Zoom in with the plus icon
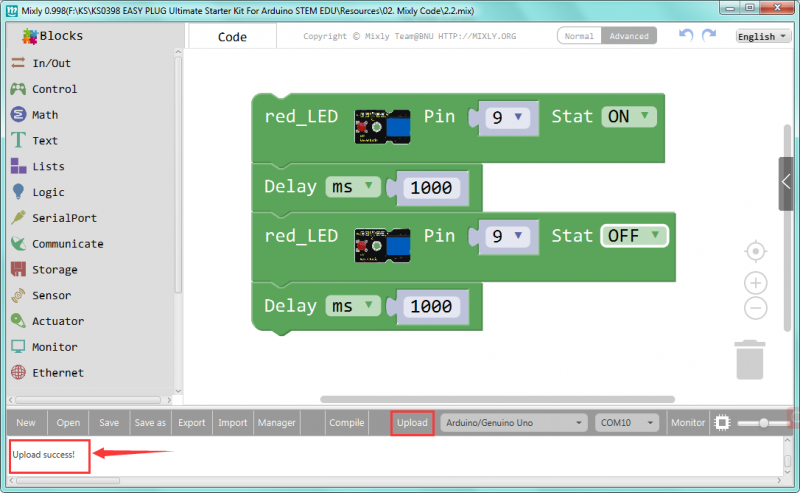 (756, 283)
